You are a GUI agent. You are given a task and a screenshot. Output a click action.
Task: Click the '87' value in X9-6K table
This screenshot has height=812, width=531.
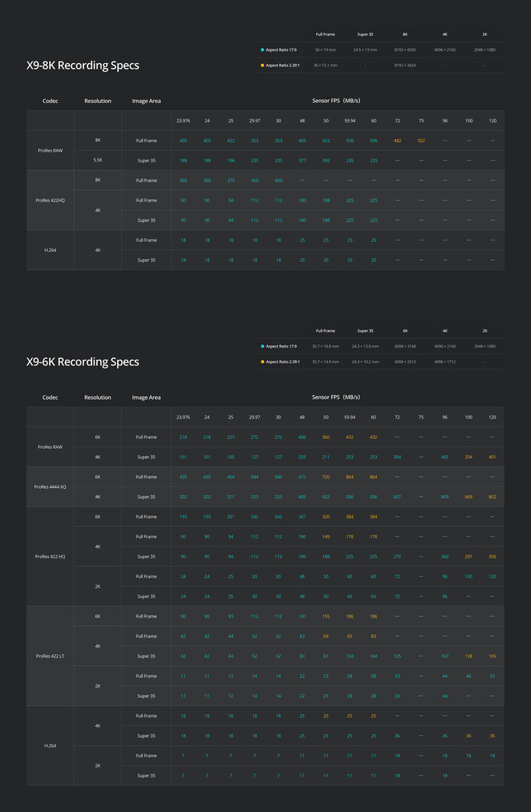click(326, 656)
